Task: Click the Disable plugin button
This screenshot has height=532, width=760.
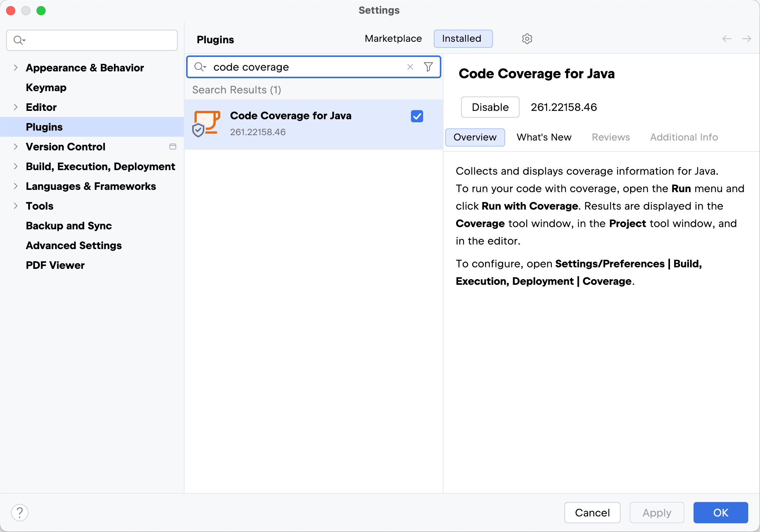Action: click(490, 107)
